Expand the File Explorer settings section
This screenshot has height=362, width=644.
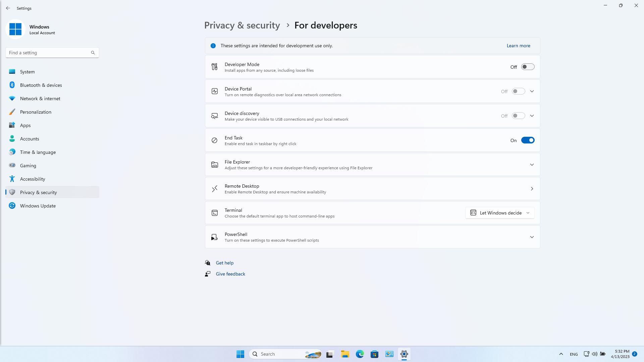point(532,165)
